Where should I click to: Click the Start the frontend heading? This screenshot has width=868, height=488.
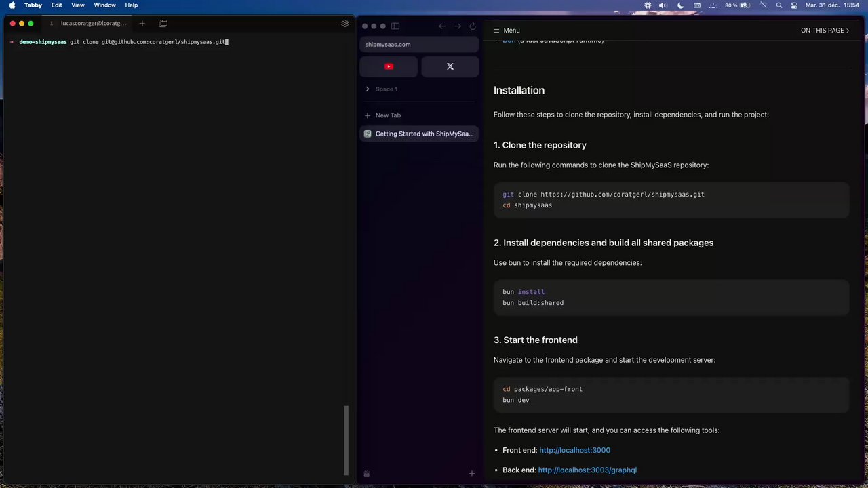click(536, 340)
